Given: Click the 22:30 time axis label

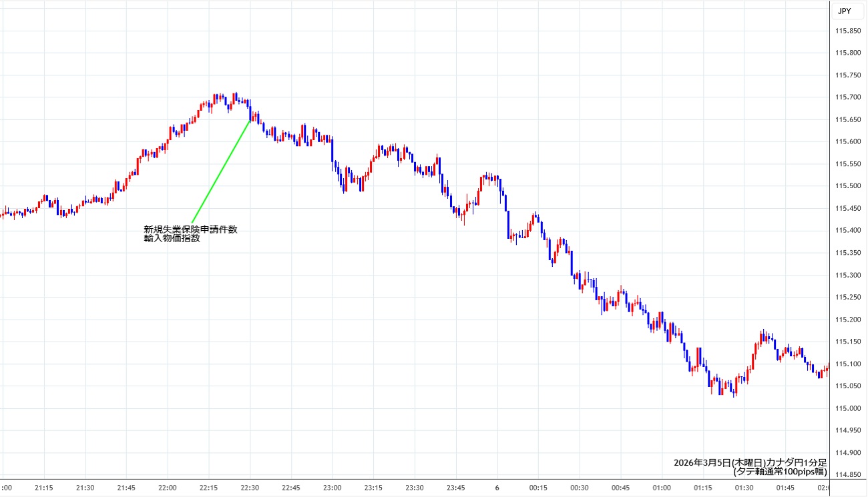Looking at the screenshot, I should coord(250,488).
